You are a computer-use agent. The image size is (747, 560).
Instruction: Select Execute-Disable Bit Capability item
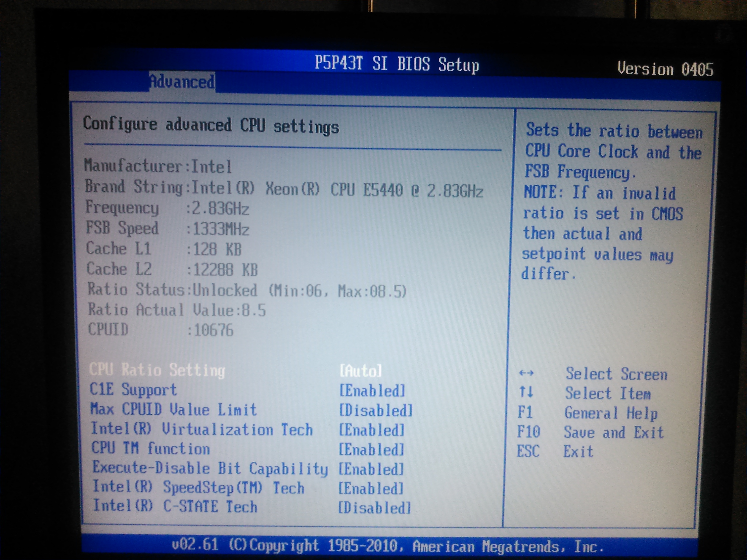click(x=210, y=468)
